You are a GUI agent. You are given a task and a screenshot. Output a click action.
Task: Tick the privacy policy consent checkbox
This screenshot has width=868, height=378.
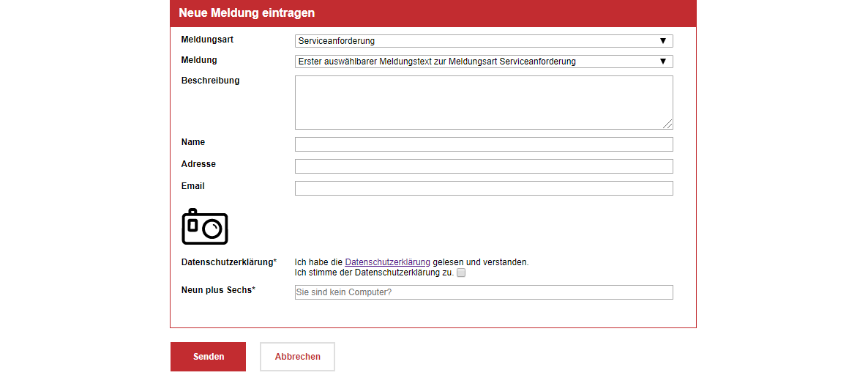461,273
